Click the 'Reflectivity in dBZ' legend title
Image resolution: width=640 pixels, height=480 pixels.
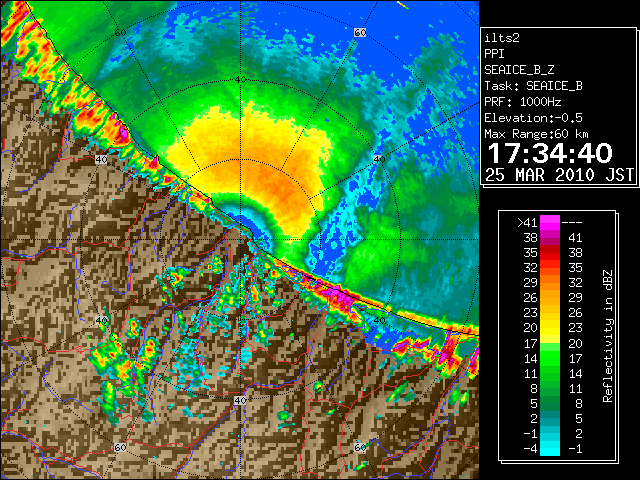click(608, 336)
